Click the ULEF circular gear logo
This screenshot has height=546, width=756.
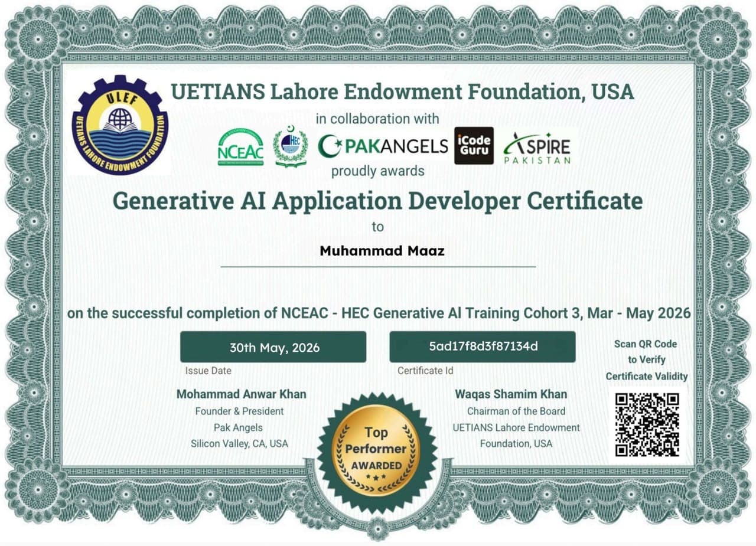pos(120,125)
